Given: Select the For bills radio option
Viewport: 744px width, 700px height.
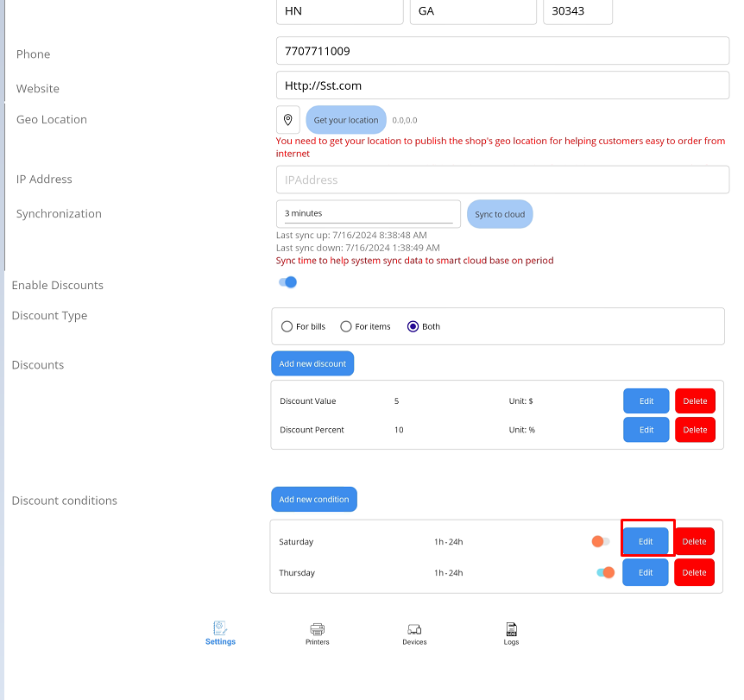Looking at the screenshot, I should pos(287,326).
